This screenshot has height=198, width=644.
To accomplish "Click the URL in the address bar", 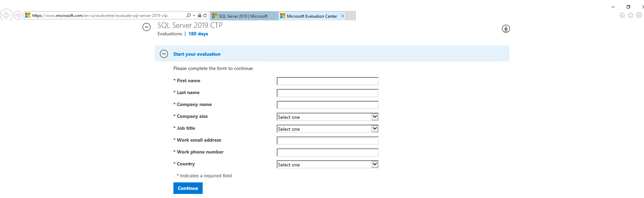I will [x=100, y=15].
